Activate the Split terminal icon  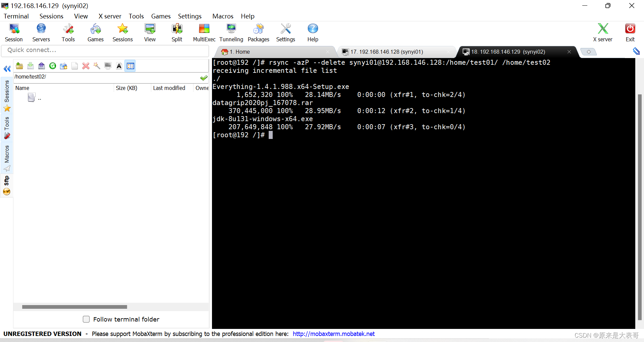pyautogui.click(x=177, y=33)
